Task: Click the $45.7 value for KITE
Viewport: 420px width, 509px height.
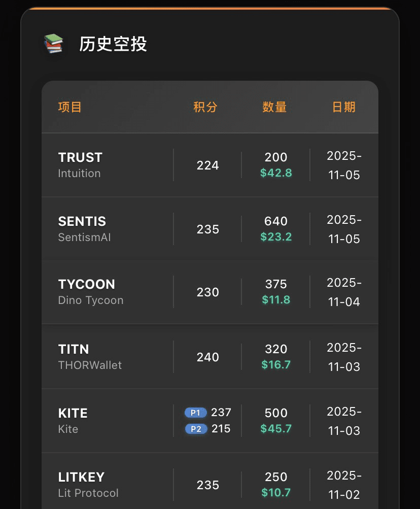Action: tap(276, 429)
